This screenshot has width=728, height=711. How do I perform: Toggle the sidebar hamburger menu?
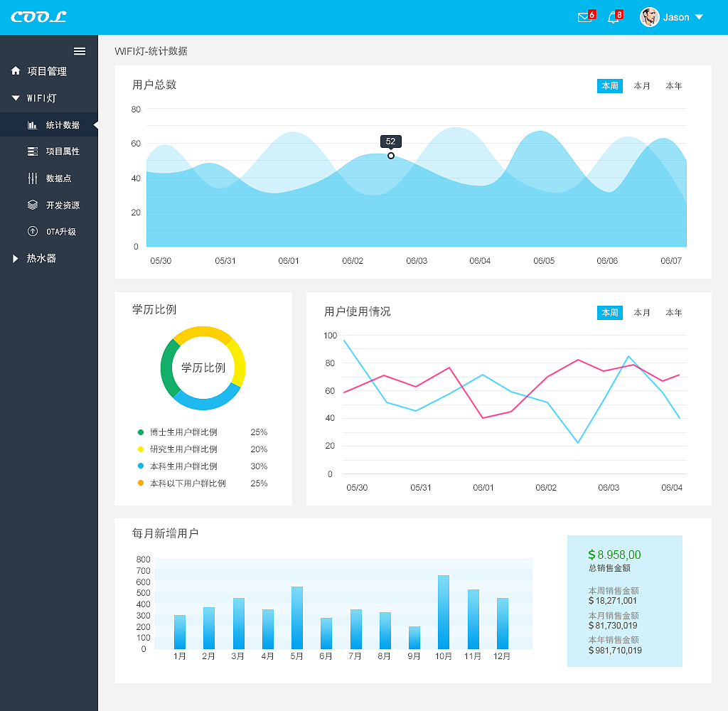click(x=80, y=51)
